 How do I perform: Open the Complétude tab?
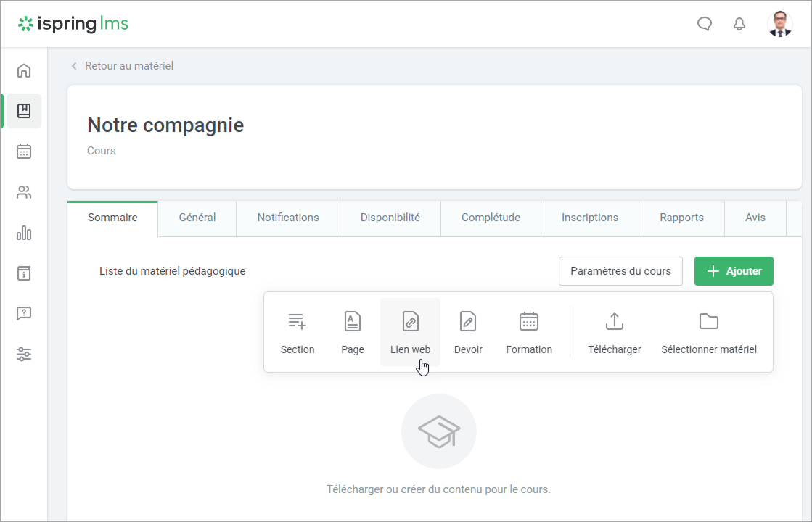click(x=491, y=217)
